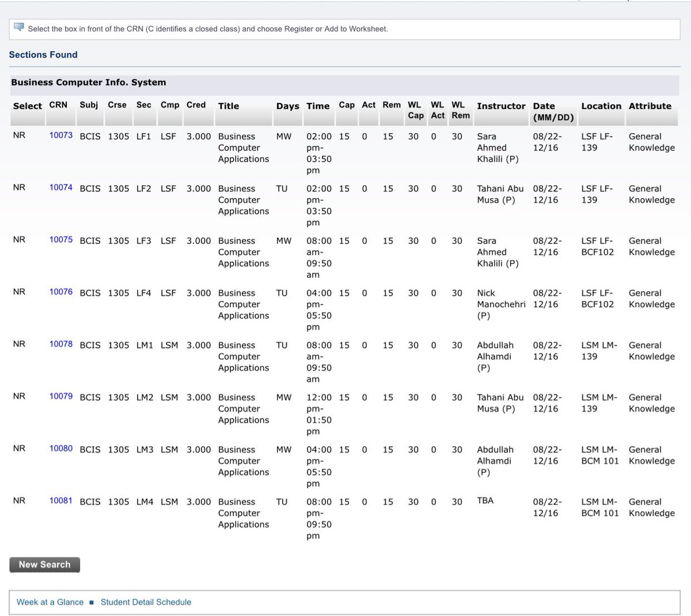Click Business Computer Applications title in LF3 row

pyautogui.click(x=244, y=252)
